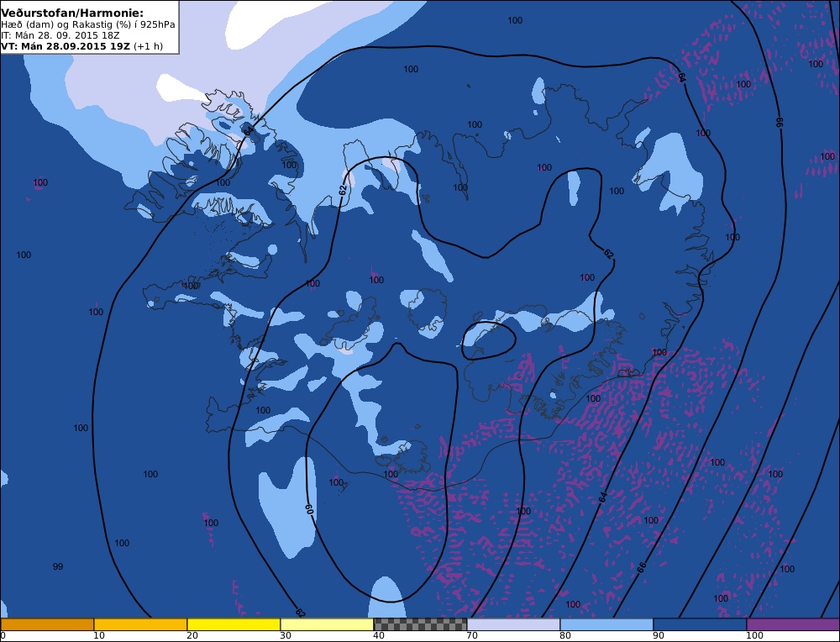The height and width of the screenshot is (642, 840).
Task: Click the '20' legend scale label
Action: click(192, 636)
